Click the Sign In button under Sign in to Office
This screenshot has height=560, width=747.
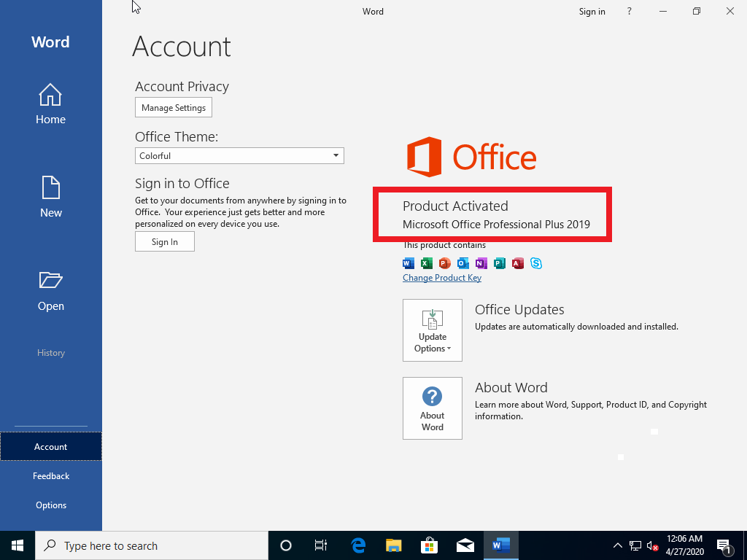point(164,241)
